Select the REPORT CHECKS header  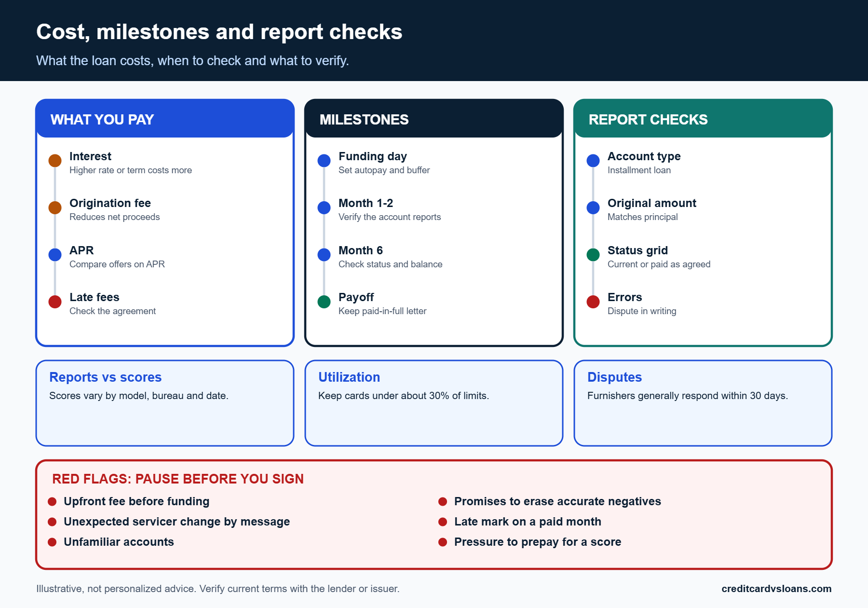coord(703,119)
